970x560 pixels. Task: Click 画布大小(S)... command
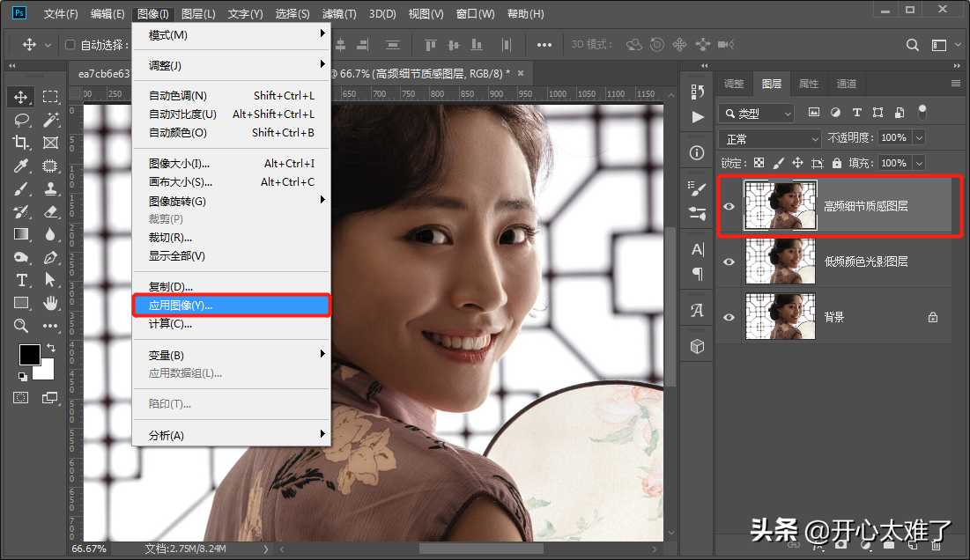tap(232, 181)
